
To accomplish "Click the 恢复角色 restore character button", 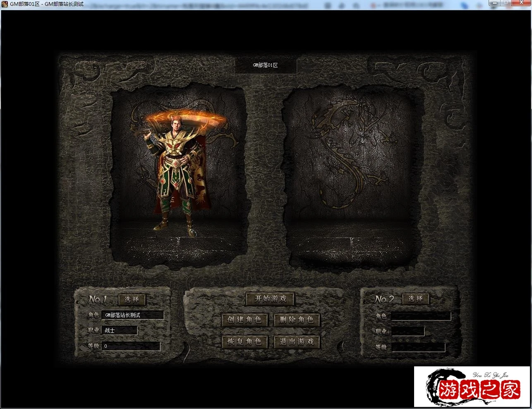I will [x=244, y=342].
